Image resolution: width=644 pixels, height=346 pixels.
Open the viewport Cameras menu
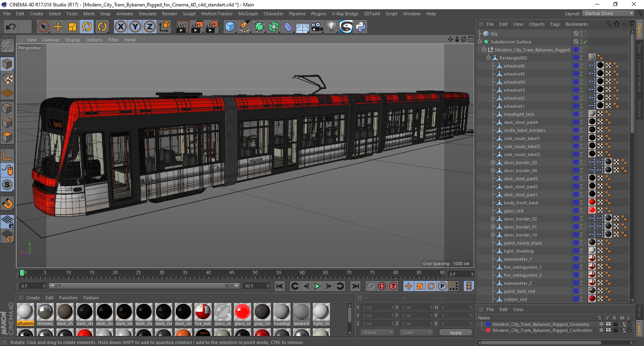(51, 40)
